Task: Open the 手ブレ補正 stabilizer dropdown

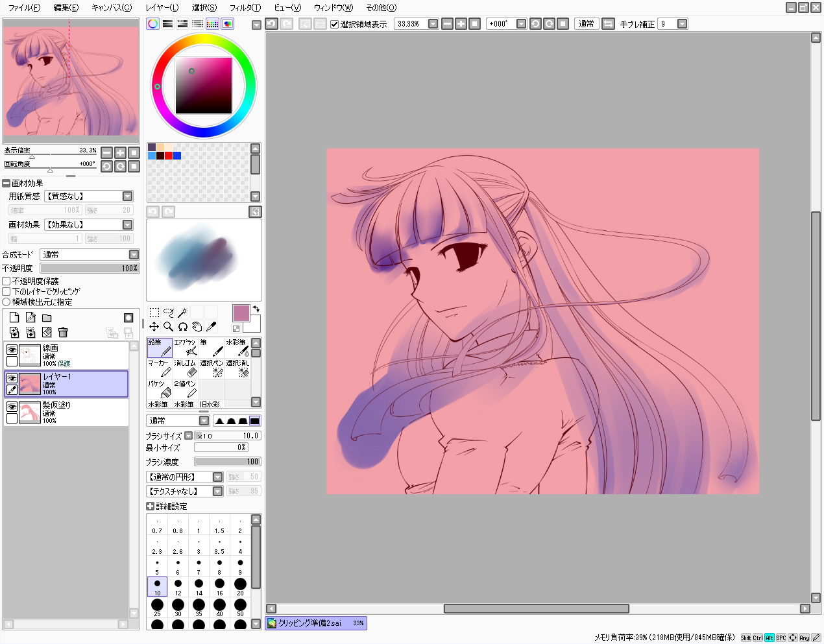Action: click(682, 24)
